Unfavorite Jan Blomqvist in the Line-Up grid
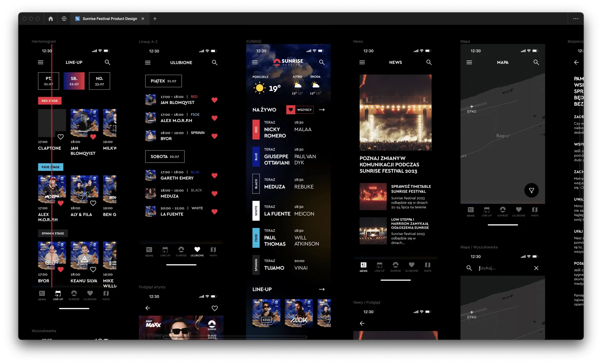 pos(93,137)
